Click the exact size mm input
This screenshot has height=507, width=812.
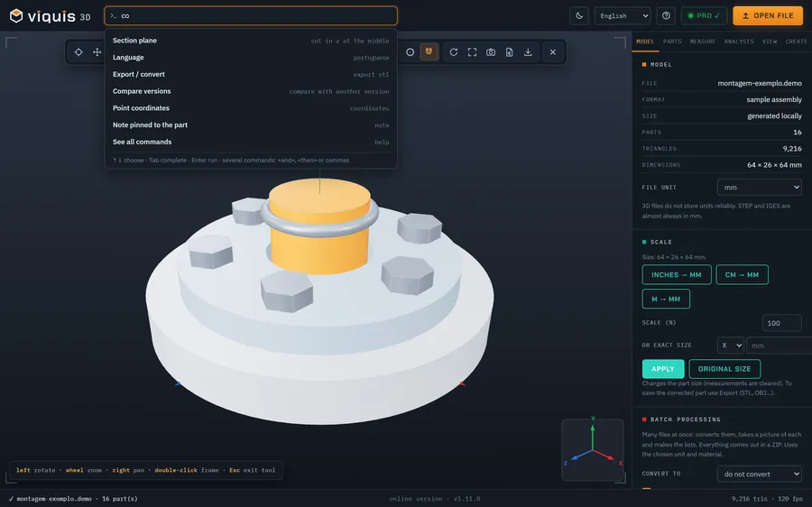click(780, 346)
